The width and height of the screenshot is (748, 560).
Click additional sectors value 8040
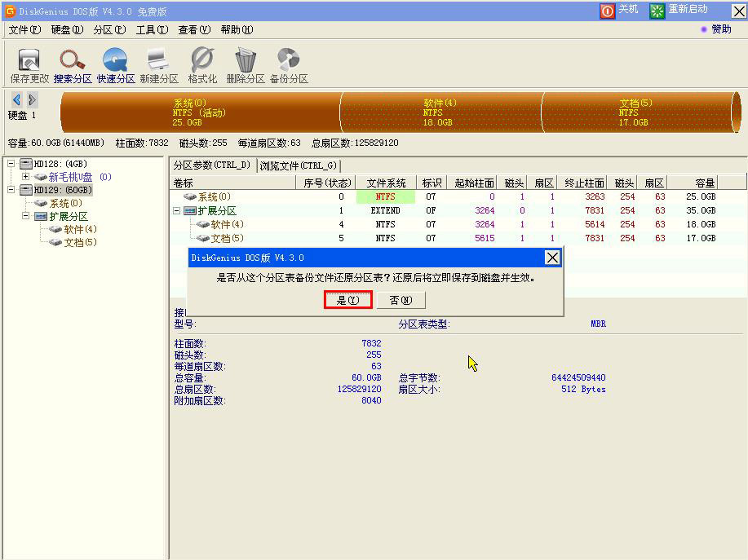point(371,400)
